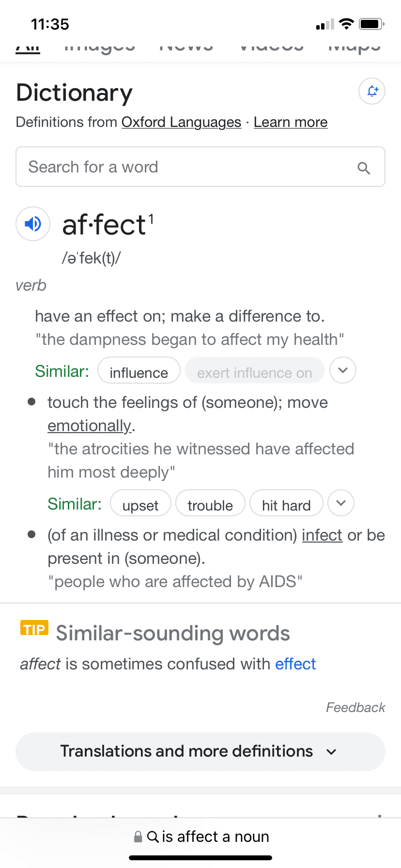
Task: Select the 'upset' synonym chip
Action: tap(140, 505)
